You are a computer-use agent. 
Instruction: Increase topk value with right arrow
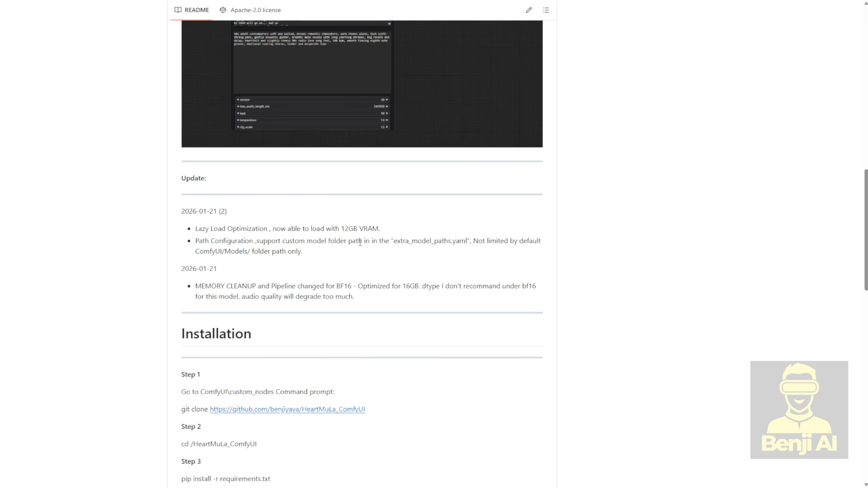coord(387,113)
